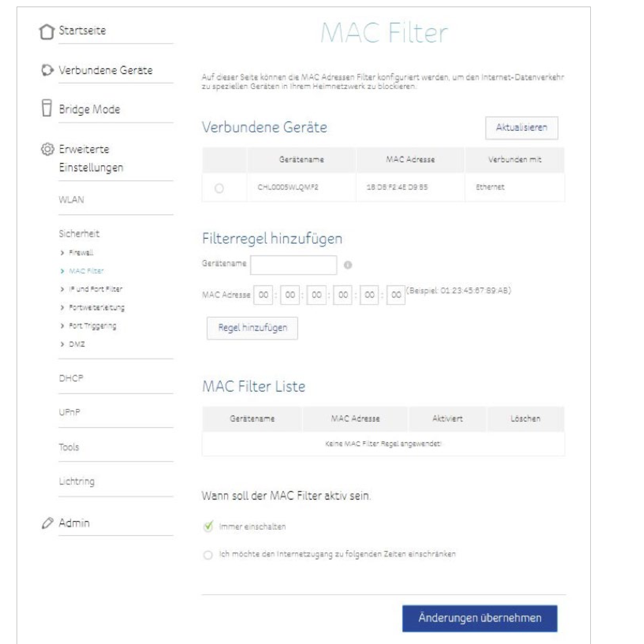This screenshot has width=644, height=644.
Task: Click the info icon beside Gerätename field
Action: click(348, 265)
